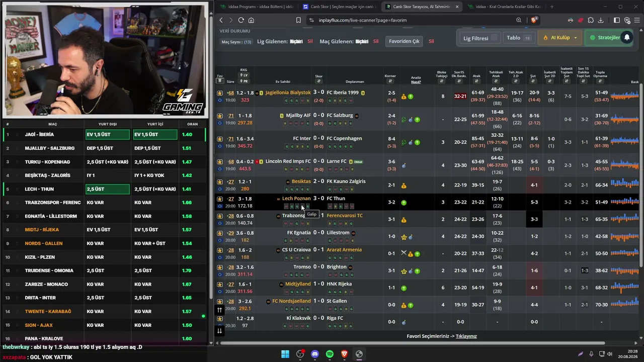Sort by the Atak column arrows
Image resolution: width=644 pixels, height=362 pixels.
point(477,81)
